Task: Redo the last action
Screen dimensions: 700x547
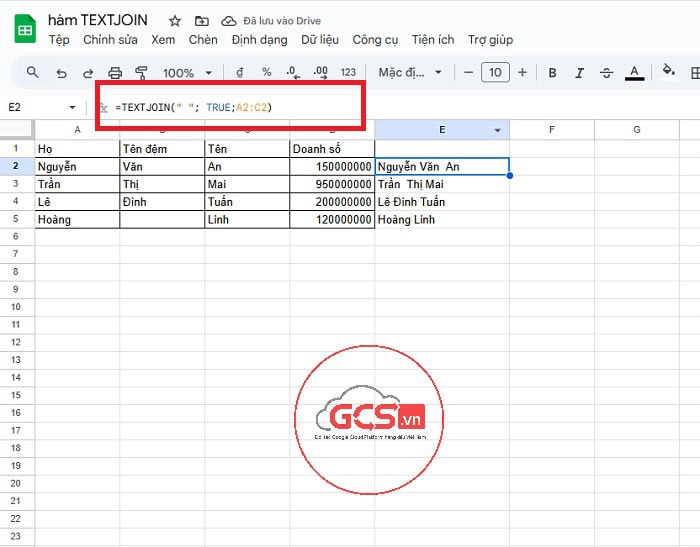Action: click(x=88, y=73)
